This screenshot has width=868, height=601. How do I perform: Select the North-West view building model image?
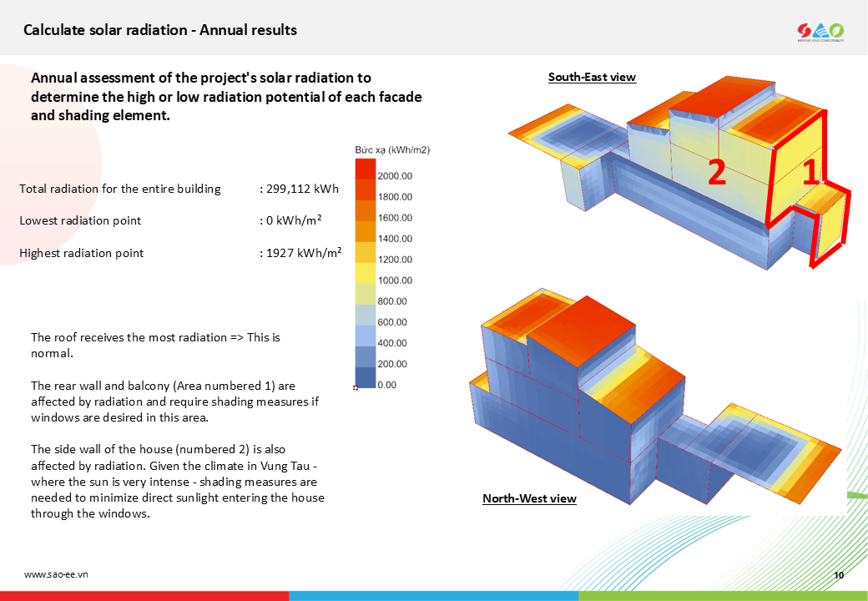[655, 396]
